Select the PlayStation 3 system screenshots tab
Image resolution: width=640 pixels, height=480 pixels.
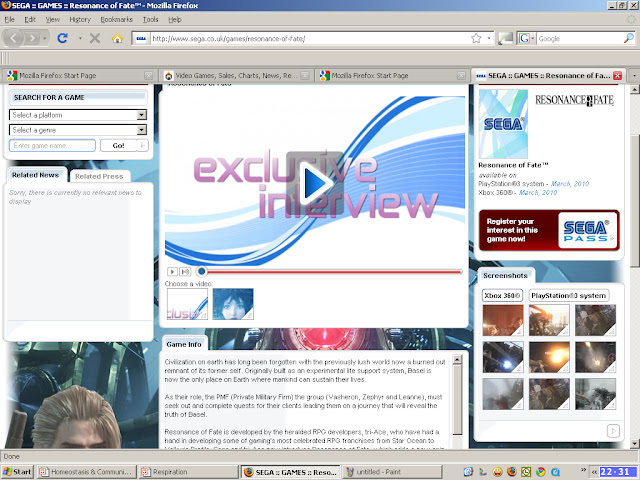tap(569, 296)
